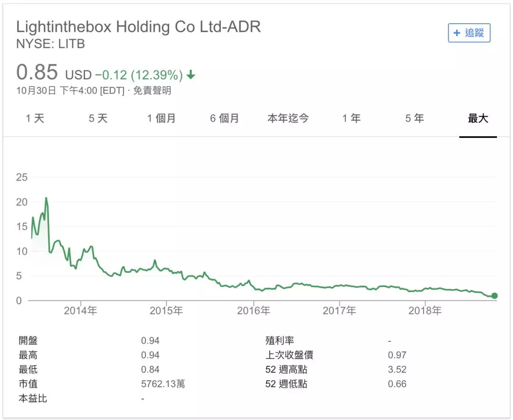Switch to the 6 個月 tab
513x420 pixels.
[225, 118]
